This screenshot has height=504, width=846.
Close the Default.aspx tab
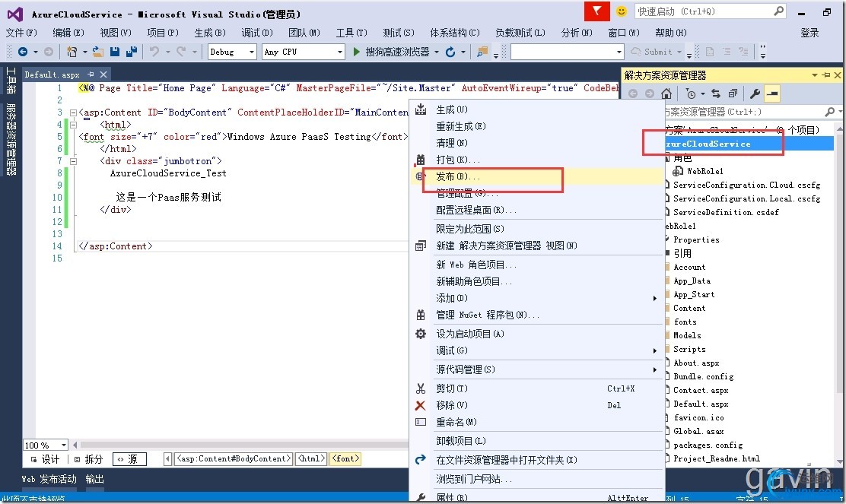103,74
